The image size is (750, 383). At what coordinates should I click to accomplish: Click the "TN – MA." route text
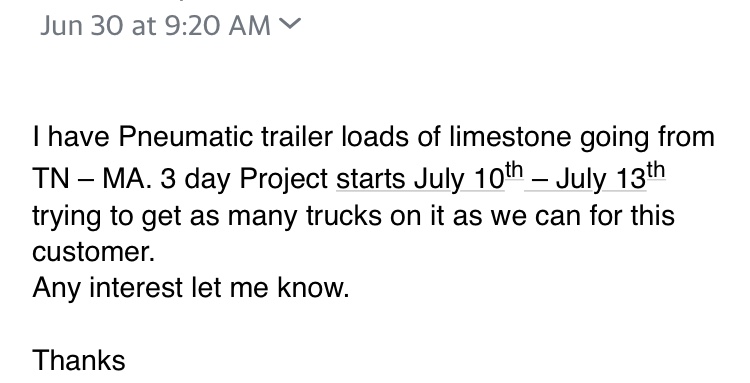point(91,180)
